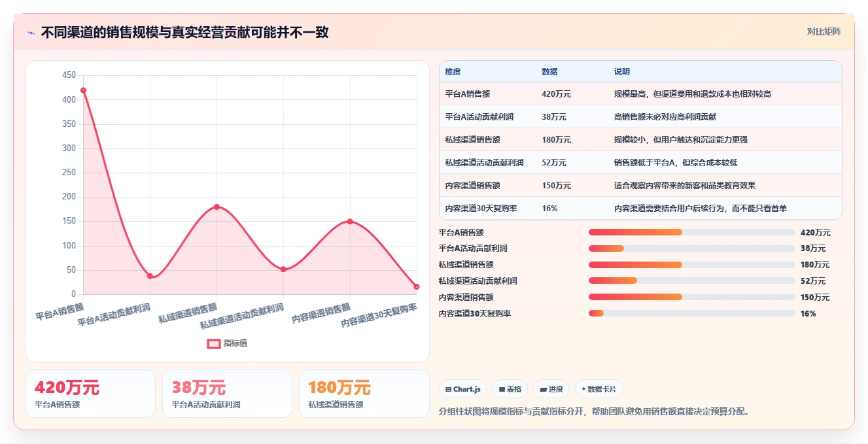
Task: Open the 38万元 平台A活动贡献利润 data card
Action: click(227, 394)
